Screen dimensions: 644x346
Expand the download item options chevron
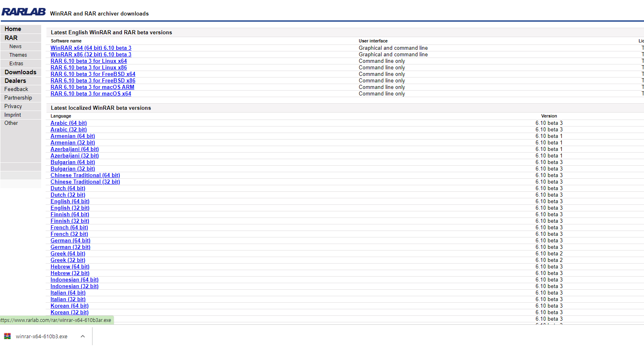(x=83, y=336)
